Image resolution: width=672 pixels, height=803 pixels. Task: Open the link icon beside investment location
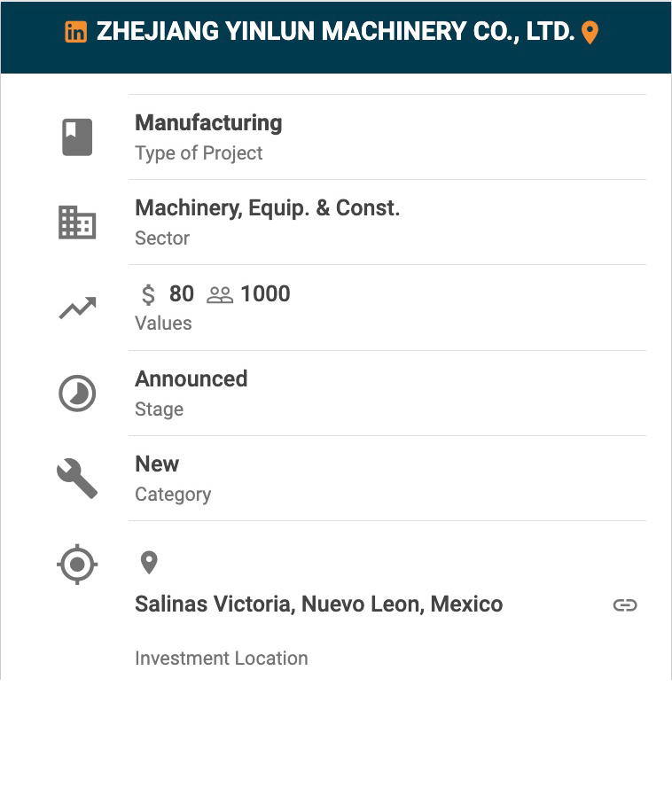tap(625, 605)
